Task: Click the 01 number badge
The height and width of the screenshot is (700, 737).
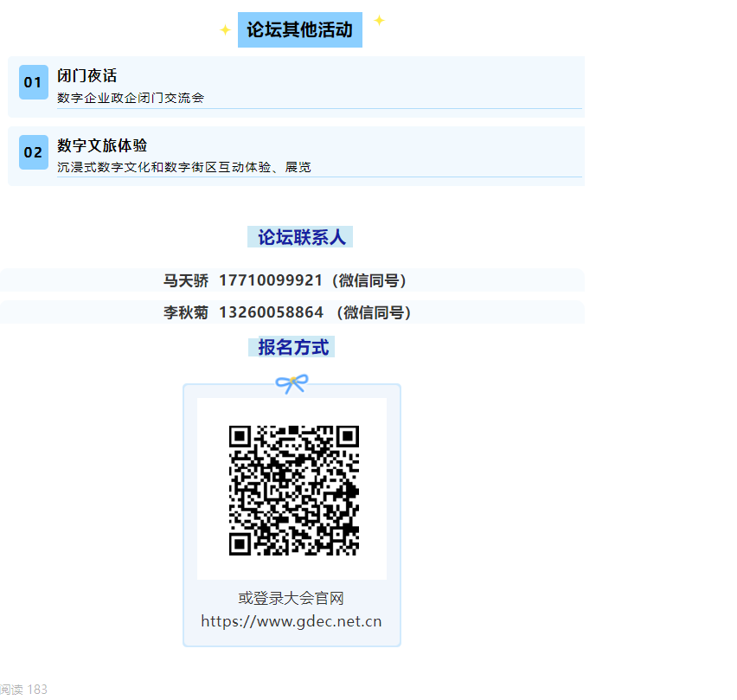Action: (34, 82)
